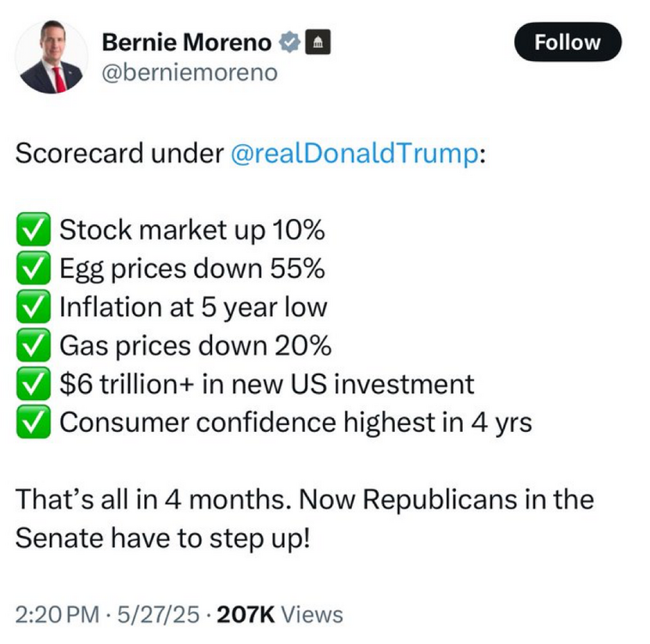Viewport: 650px width, 644px height.
Task: View the 207K Views count
Action: click(x=280, y=615)
